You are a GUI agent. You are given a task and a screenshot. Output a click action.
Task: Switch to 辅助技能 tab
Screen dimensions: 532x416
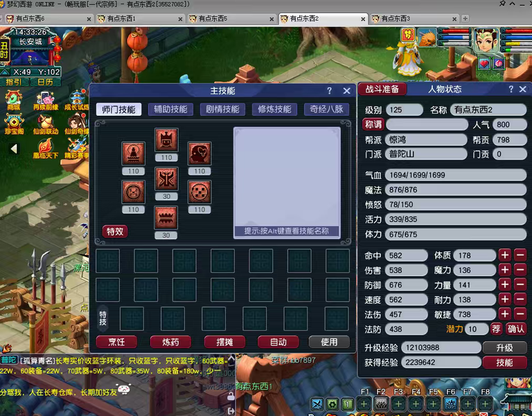tap(170, 110)
